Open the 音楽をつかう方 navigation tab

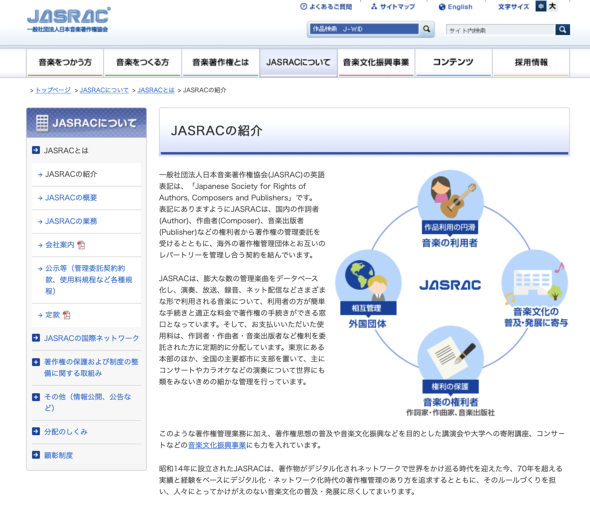[65, 62]
